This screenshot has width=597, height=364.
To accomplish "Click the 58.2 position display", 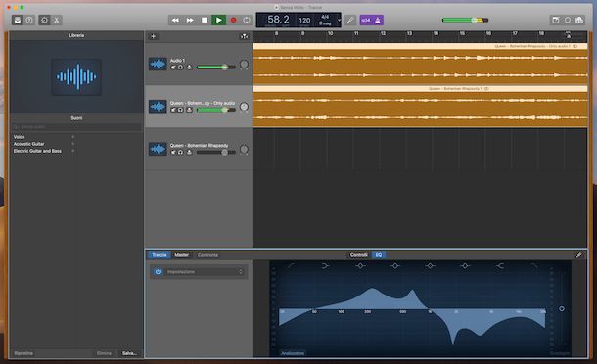I will tap(278, 19).
